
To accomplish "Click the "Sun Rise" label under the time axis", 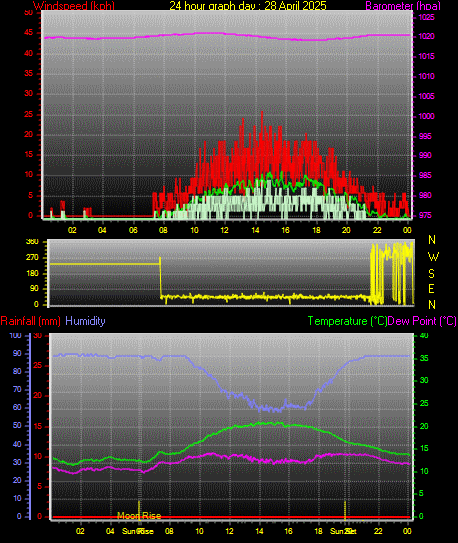I will [138, 531].
